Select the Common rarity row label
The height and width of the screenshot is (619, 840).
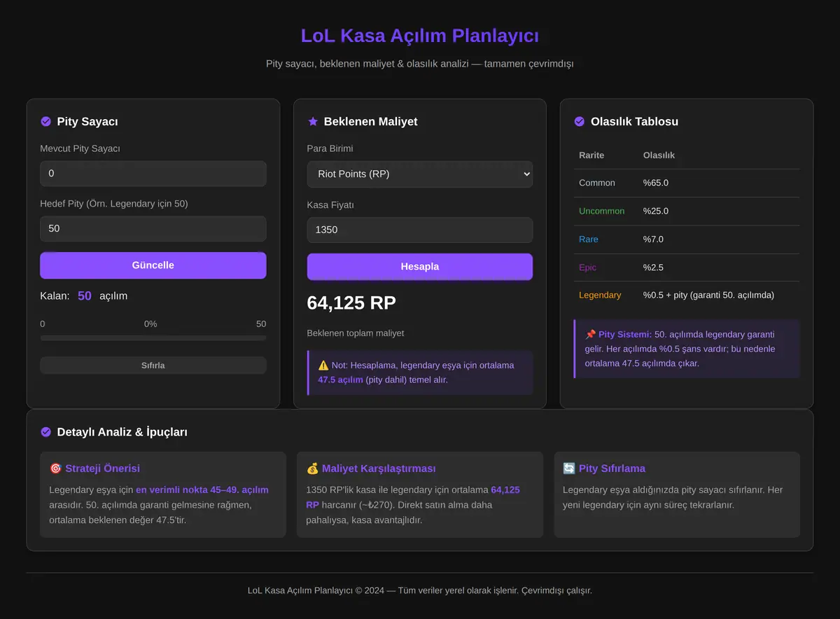(597, 183)
